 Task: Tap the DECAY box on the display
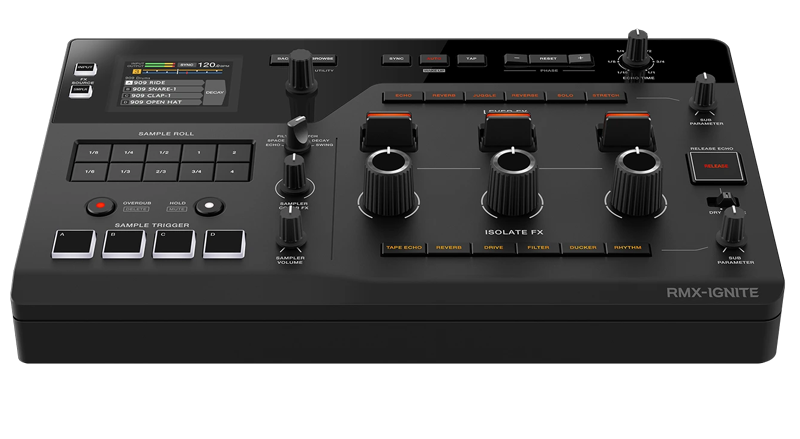click(215, 92)
